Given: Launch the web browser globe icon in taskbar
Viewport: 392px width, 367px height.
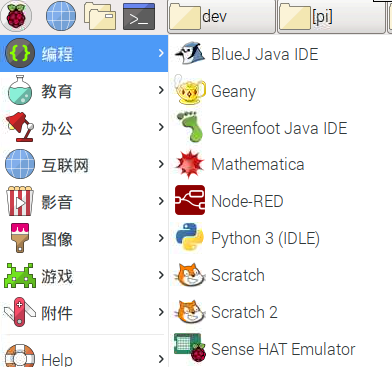Looking at the screenshot, I should [61, 16].
